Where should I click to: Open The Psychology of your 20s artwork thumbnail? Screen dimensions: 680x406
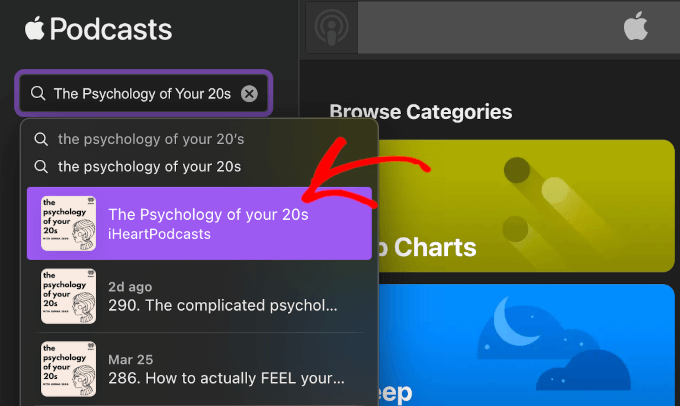coord(68,223)
